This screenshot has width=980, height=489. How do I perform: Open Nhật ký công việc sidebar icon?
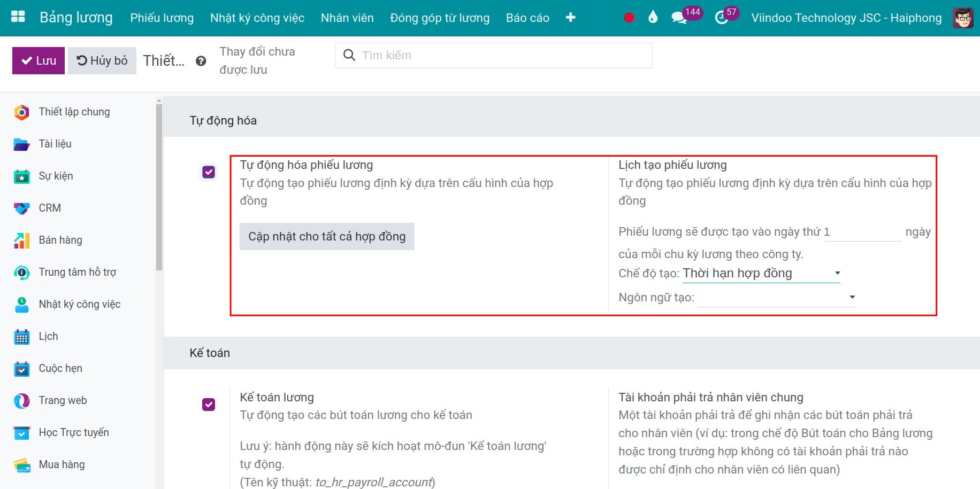[x=21, y=305]
